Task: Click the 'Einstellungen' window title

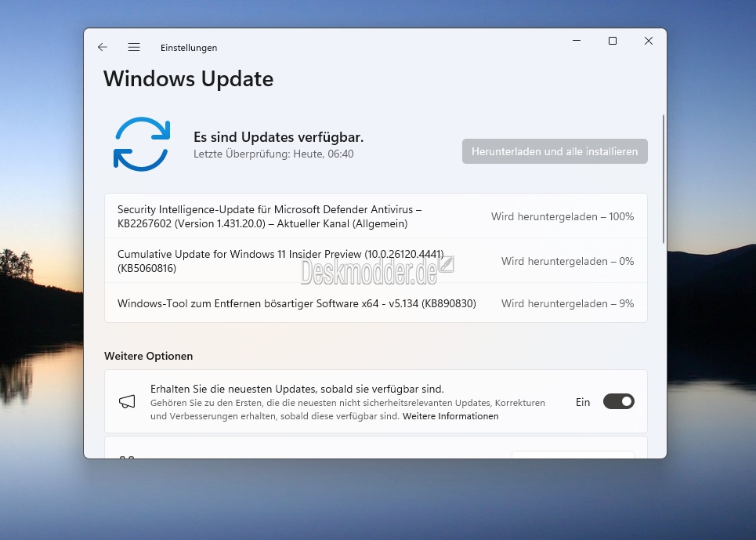Action: point(189,48)
